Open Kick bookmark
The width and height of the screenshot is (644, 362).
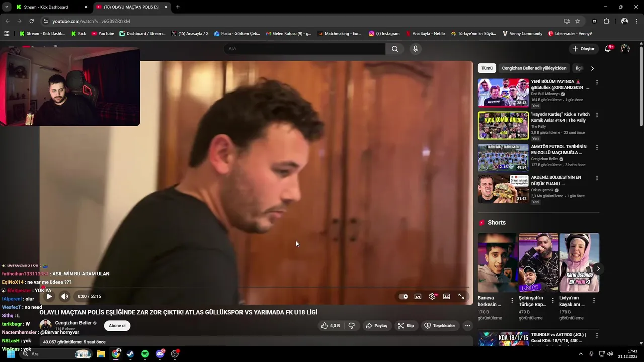78,34
